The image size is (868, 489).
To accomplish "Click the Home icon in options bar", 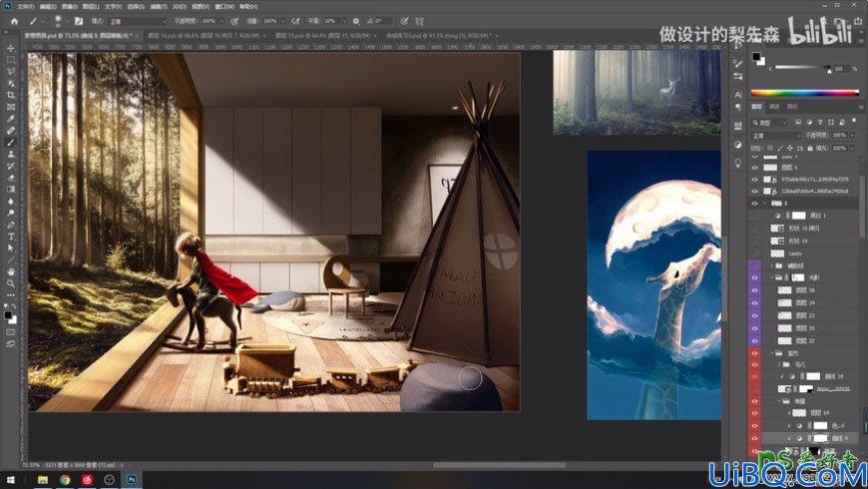I will tap(14, 21).
